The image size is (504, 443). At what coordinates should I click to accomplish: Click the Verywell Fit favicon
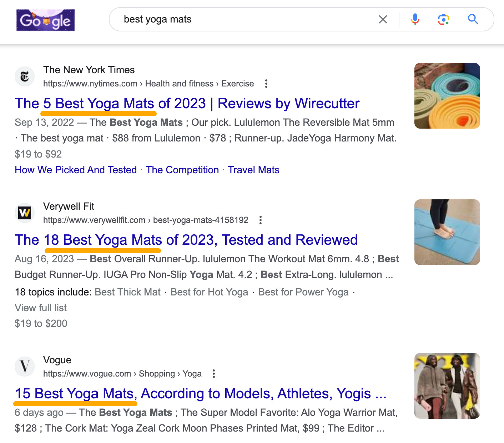(24, 213)
